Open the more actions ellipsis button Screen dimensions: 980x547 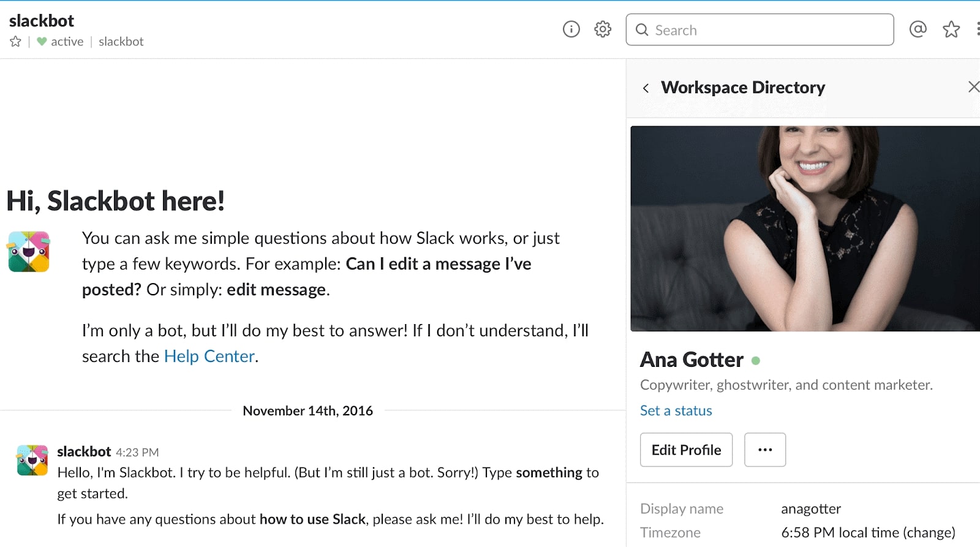point(765,450)
